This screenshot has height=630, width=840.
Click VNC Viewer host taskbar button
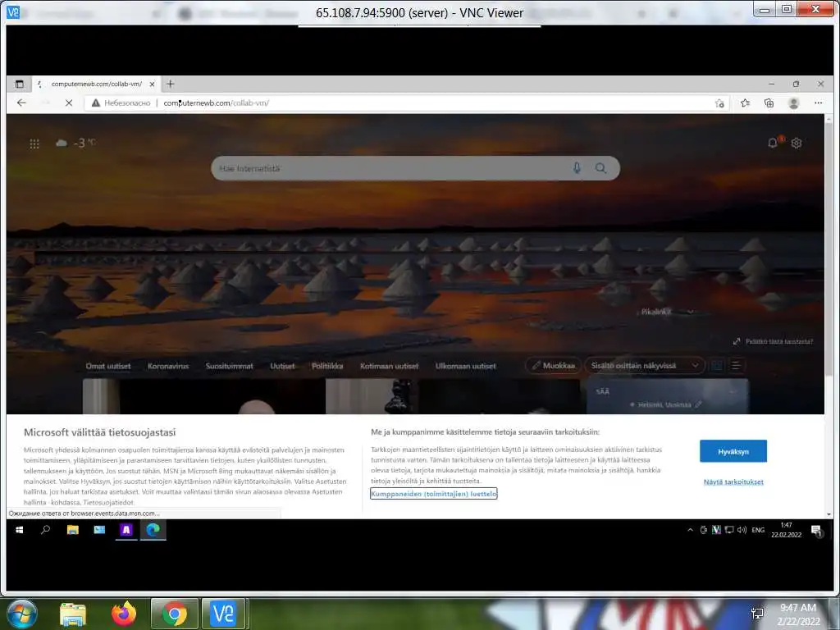223,614
